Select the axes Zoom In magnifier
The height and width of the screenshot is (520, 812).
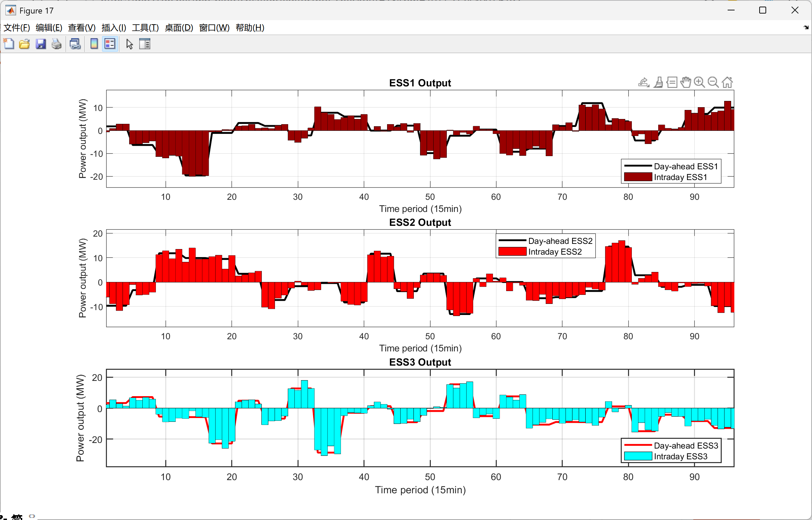pos(699,82)
